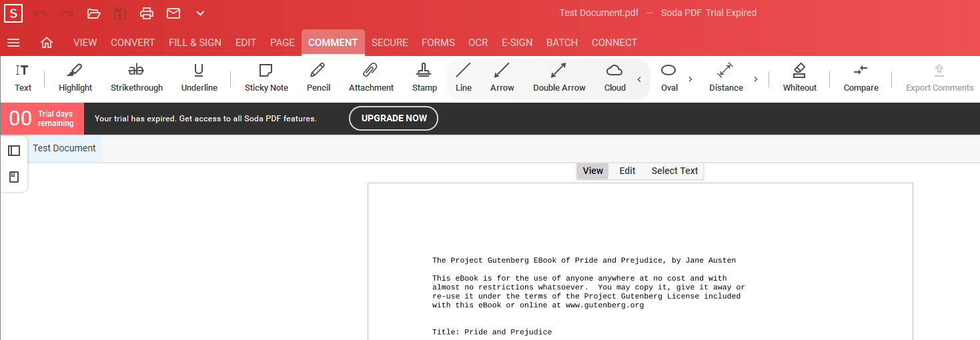Open the SECURE ribbon tab

point(390,43)
